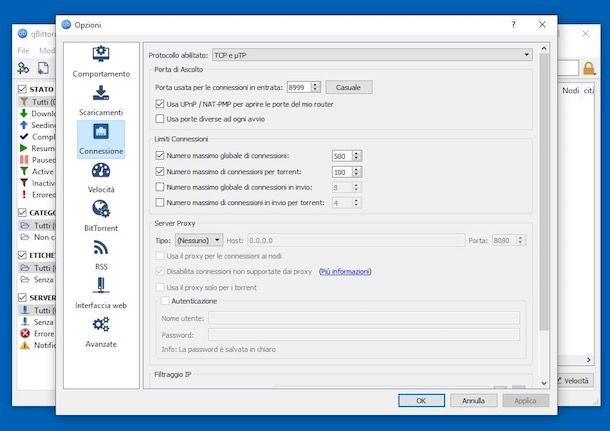The image size is (610, 431).
Task: Select Tutti under STATO in main window
Action: 38,102
